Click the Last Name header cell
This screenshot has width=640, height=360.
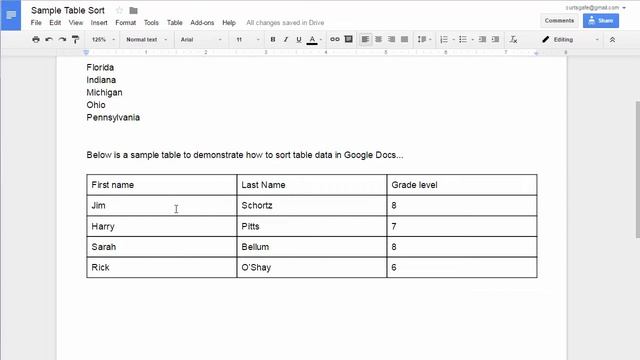click(312, 185)
